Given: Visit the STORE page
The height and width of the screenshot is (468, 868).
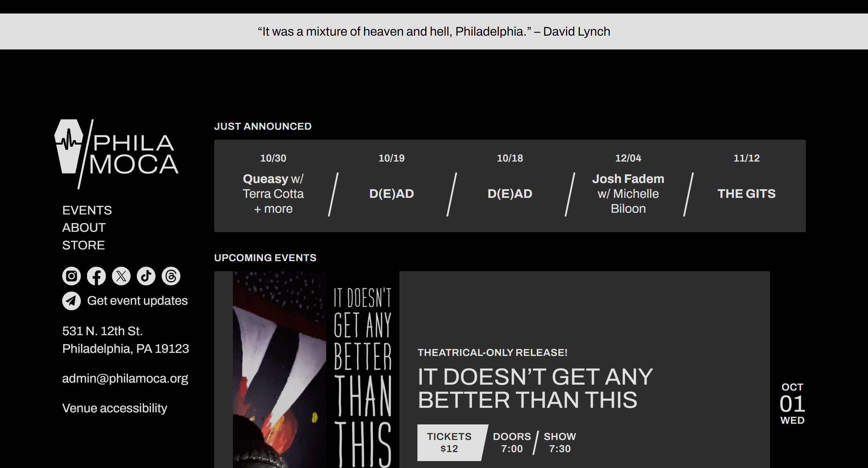Looking at the screenshot, I should [84, 245].
